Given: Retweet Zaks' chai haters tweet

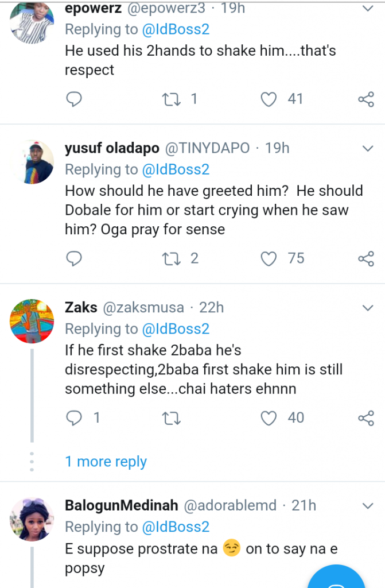Looking at the screenshot, I should coord(171,417).
